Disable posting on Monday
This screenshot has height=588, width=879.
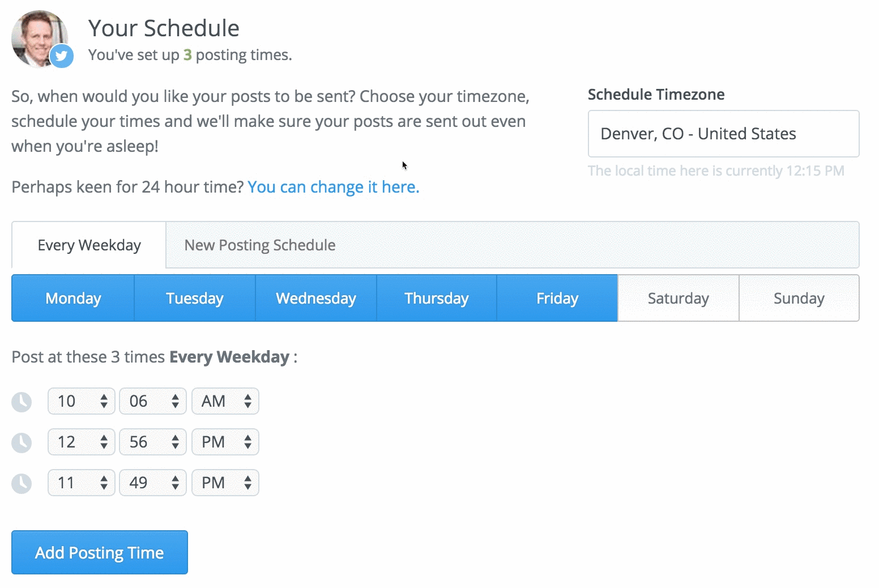pyautogui.click(x=73, y=298)
